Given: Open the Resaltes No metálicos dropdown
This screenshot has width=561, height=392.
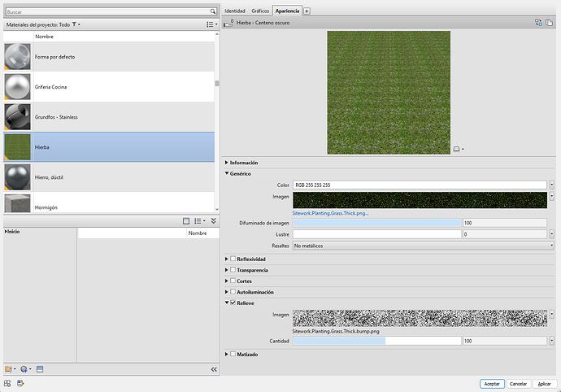Looking at the screenshot, I should pyautogui.click(x=424, y=246).
